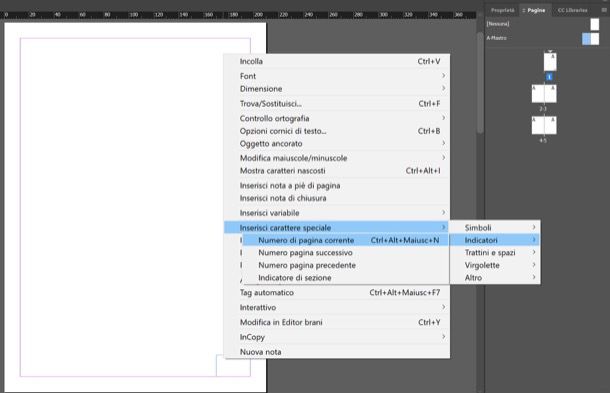The height and width of the screenshot is (393, 610).
Task: Select the 4-5 spread thumbnail
Action: tap(544, 125)
